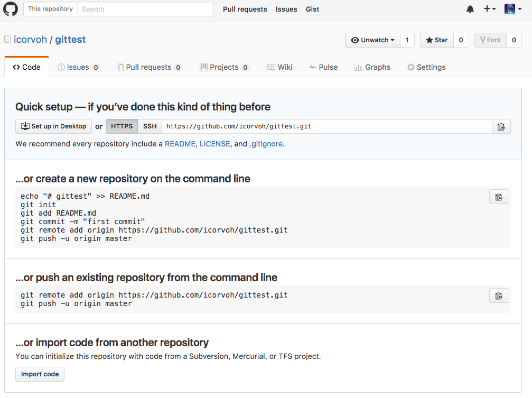Open the watchers count 1

407,40
